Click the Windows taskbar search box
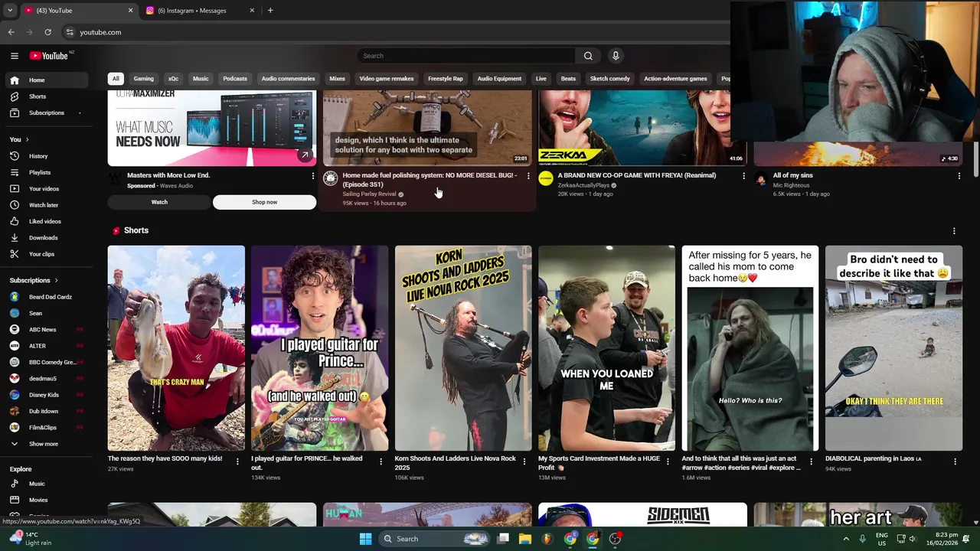This screenshot has height=551, width=980. click(434, 539)
